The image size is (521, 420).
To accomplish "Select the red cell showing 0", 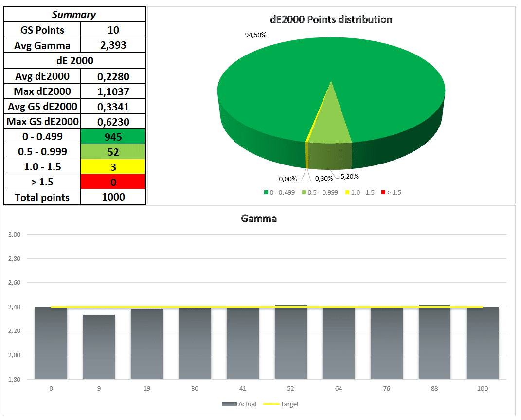I will [x=113, y=182].
